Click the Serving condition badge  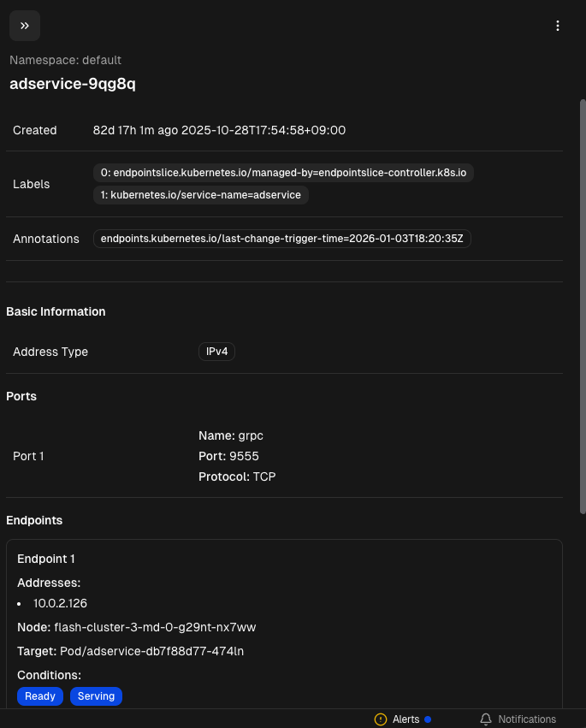click(96, 696)
